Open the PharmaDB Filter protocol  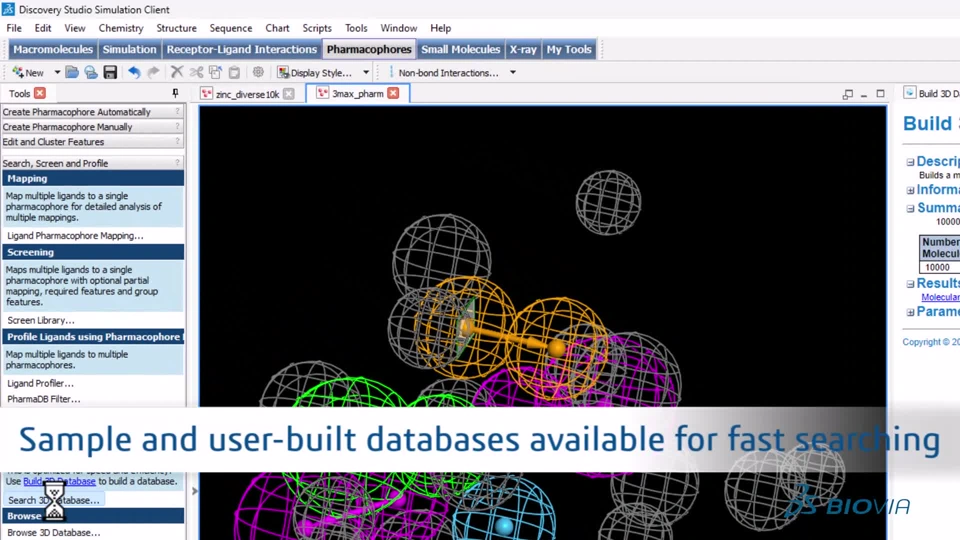43,399
